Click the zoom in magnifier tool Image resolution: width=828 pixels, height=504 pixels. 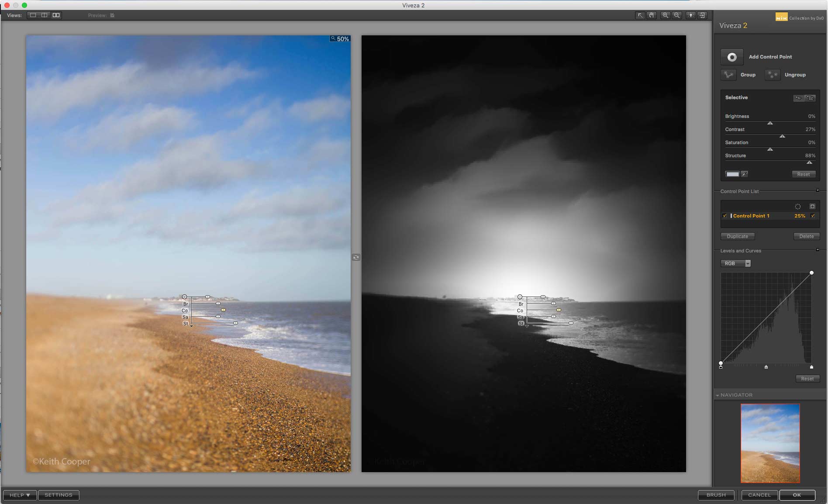tap(665, 15)
